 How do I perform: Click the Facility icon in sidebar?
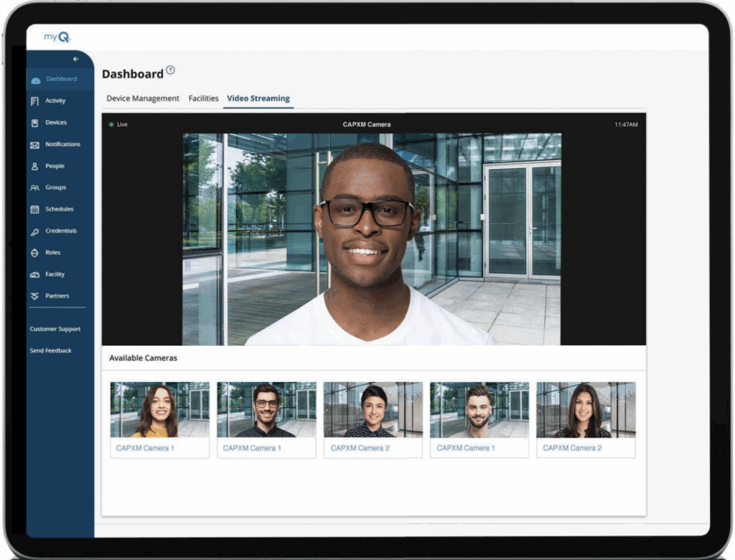pos(34,275)
